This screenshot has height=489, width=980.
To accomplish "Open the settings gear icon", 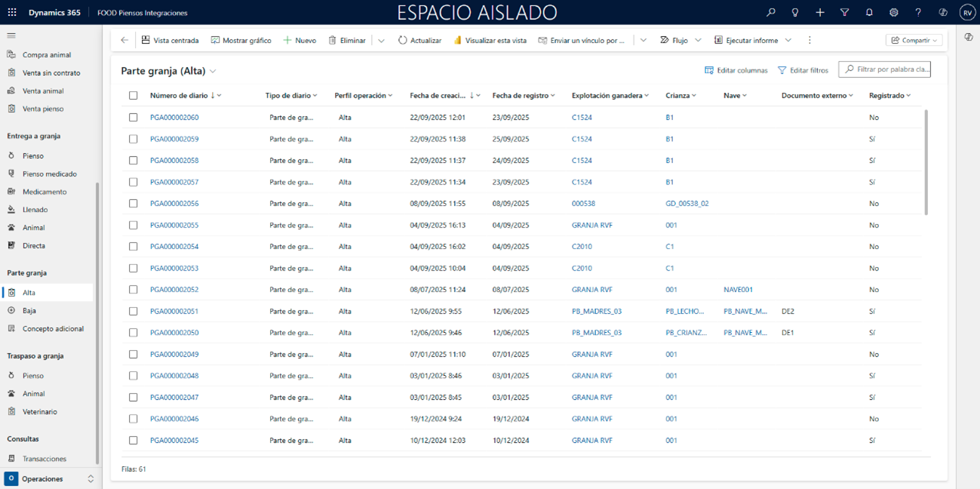I will pos(893,13).
